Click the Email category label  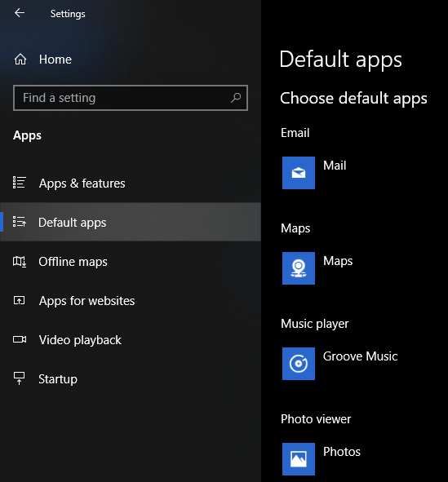tap(295, 133)
